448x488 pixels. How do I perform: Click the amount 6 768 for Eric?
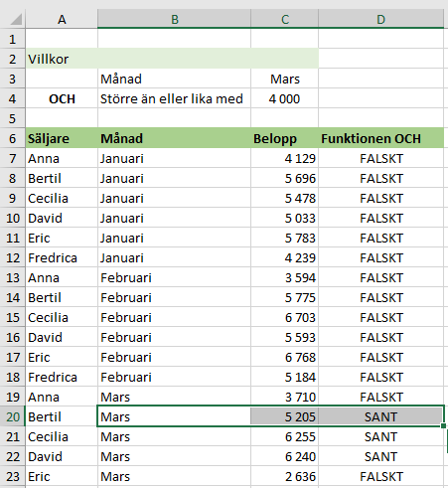[x=285, y=357]
